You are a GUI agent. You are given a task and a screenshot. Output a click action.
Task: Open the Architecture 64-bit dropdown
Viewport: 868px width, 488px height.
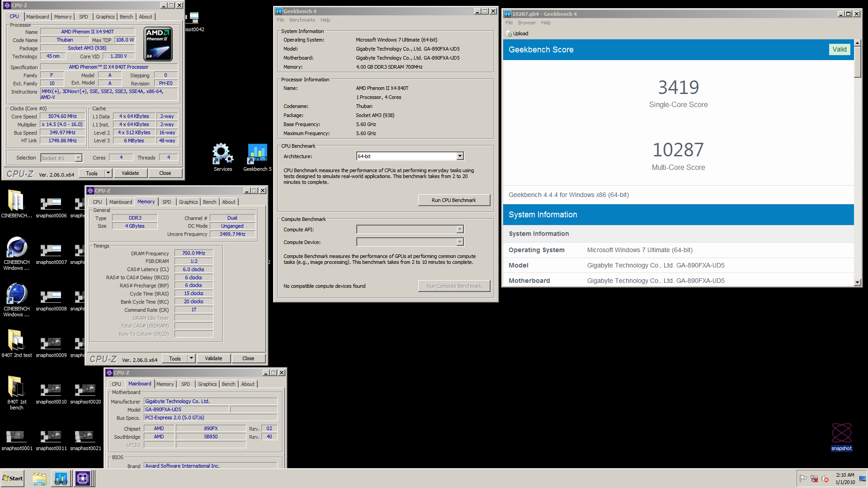tap(460, 156)
